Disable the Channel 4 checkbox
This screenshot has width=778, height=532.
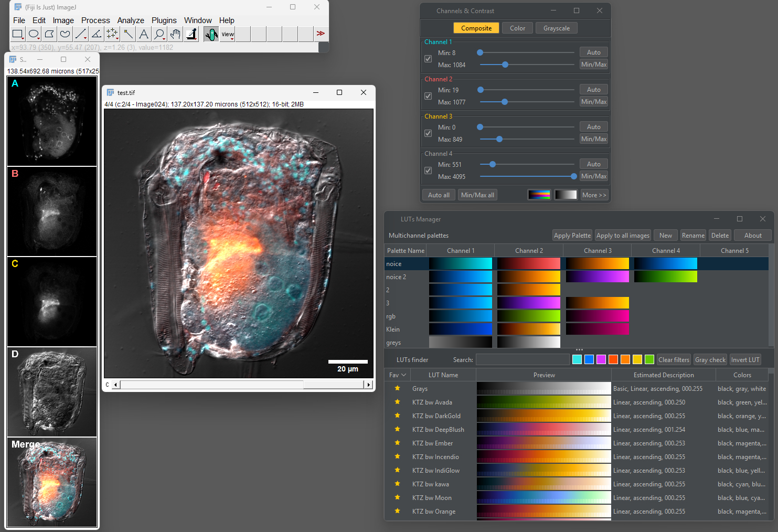[x=428, y=171]
